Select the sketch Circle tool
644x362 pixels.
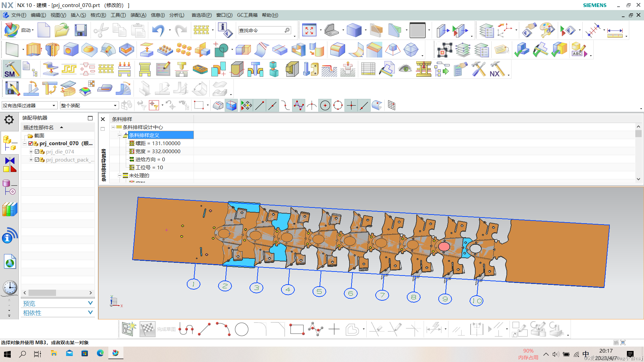pyautogui.click(x=241, y=329)
